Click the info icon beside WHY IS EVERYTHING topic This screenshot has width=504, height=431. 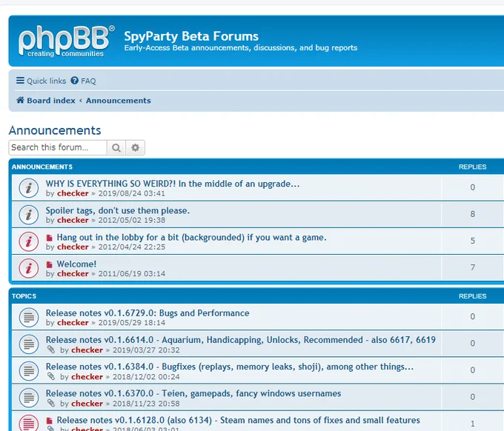click(29, 188)
